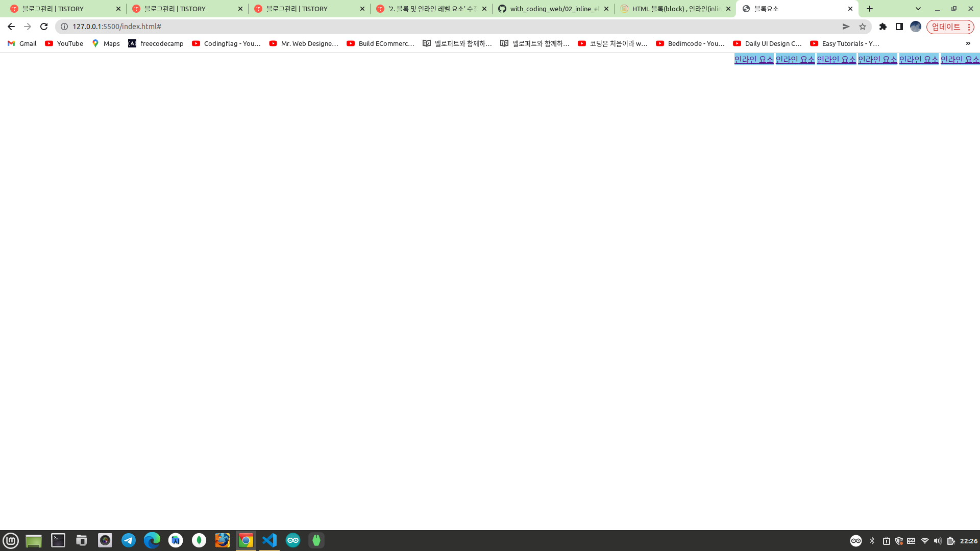Reload the current page

tap(44, 27)
